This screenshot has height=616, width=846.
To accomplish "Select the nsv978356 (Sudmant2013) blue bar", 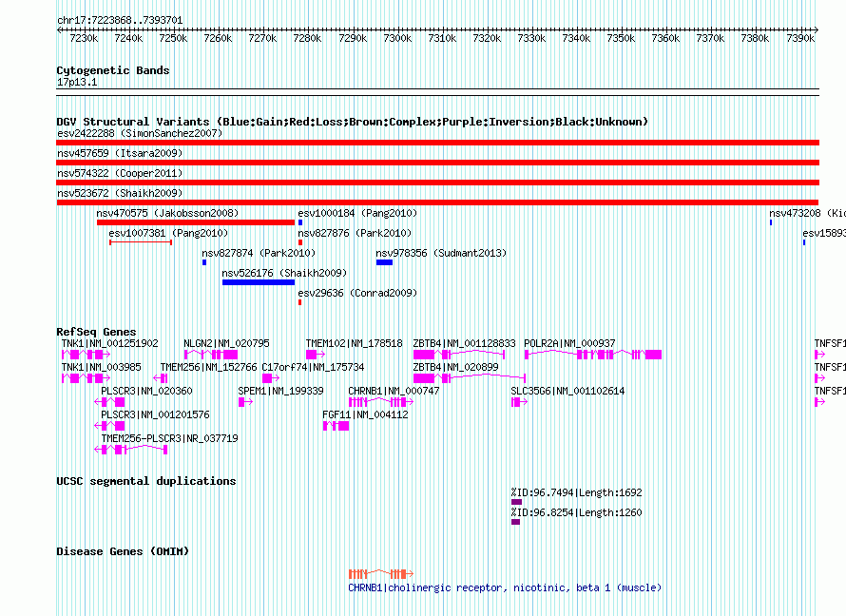I will tap(384, 262).
